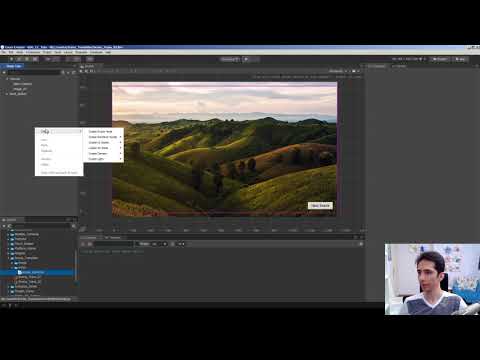Switch to the Console tab
This screenshot has width=480, height=360.
(x=89, y=238)
